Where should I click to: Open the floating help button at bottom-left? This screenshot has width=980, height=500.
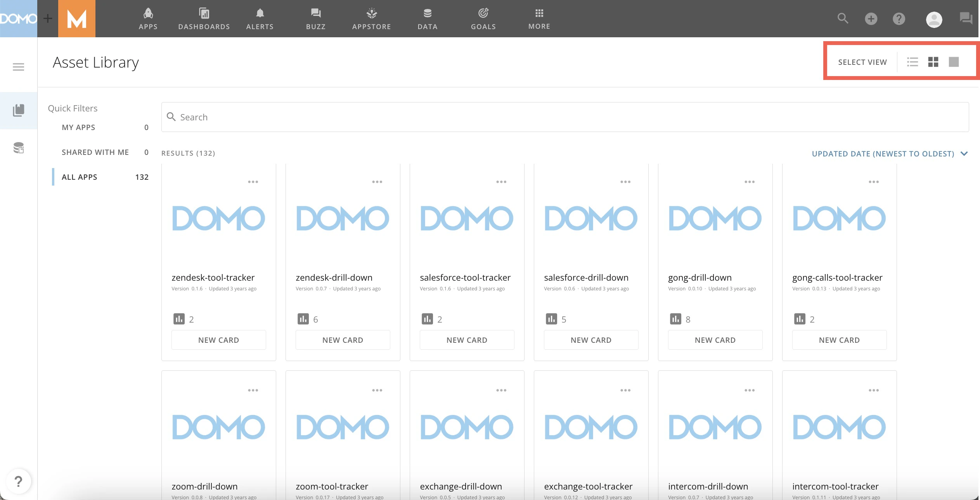[x=18, y=482]
